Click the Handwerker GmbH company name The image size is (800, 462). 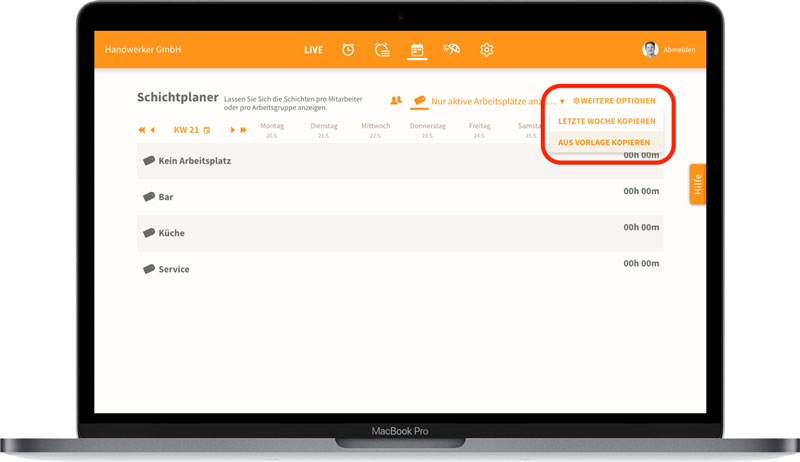143,49
